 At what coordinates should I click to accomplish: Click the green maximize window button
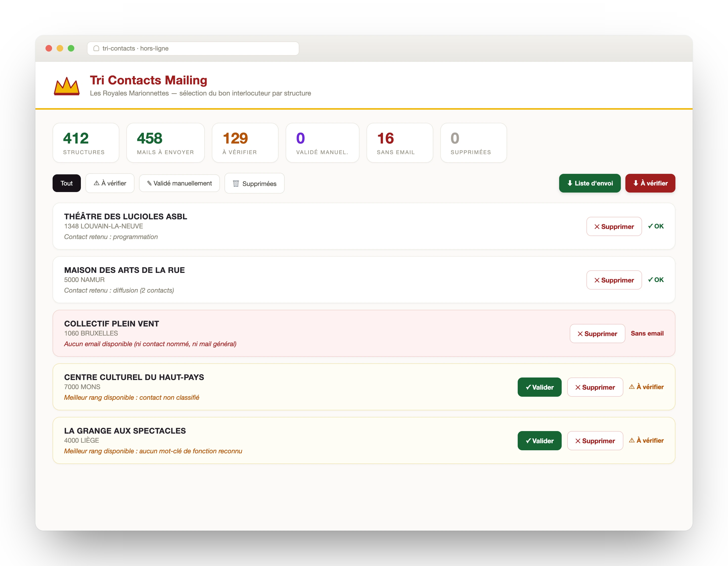(71, 49)
